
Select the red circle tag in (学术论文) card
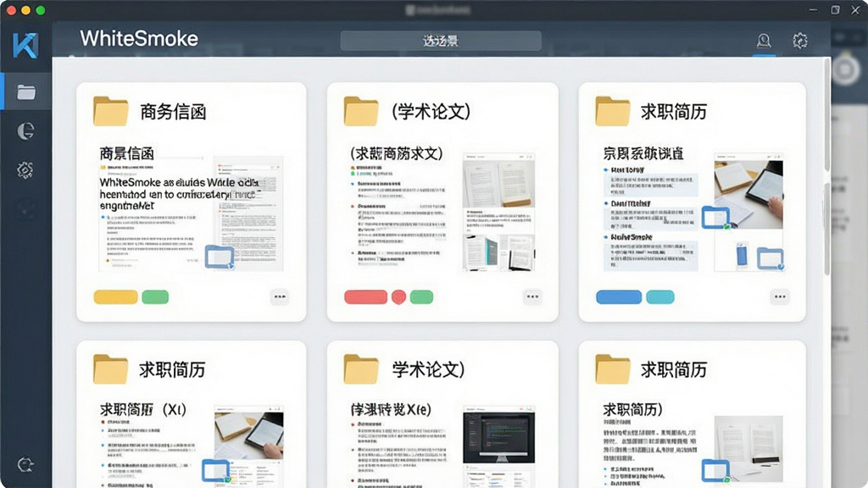398,297
